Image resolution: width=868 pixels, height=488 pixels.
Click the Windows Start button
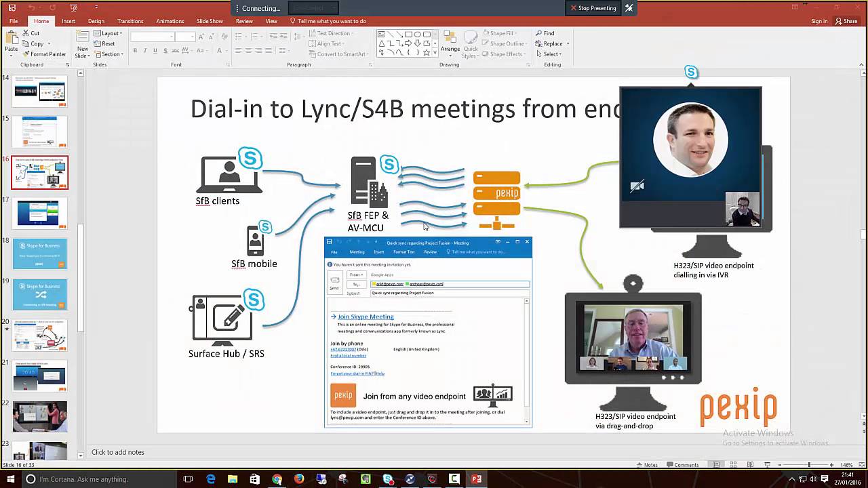click(11, 479)
